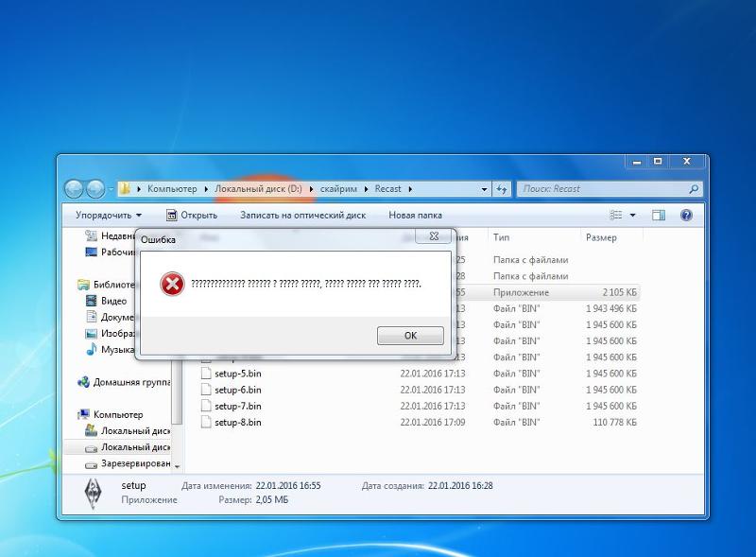Click Записать на оптический диск

[302, 216]
